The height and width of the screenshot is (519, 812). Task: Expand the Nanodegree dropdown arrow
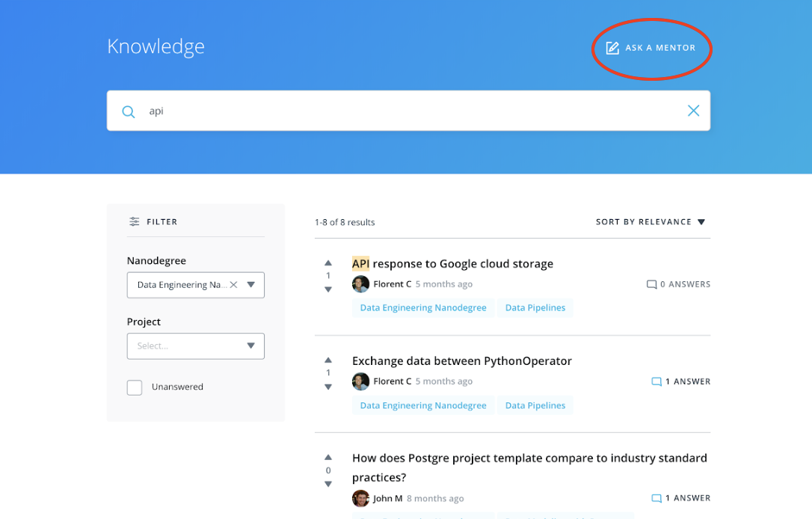click(251, 285)
